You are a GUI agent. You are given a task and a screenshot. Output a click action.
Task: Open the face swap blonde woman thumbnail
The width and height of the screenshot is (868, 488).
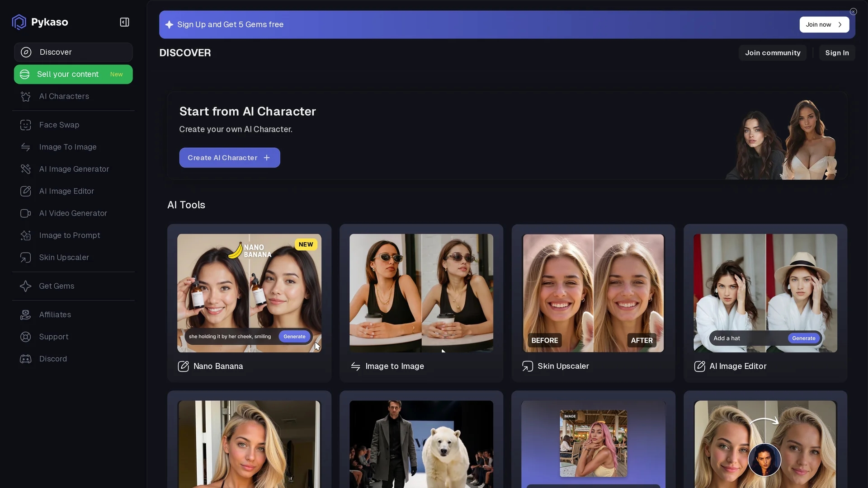coord(765,444)
